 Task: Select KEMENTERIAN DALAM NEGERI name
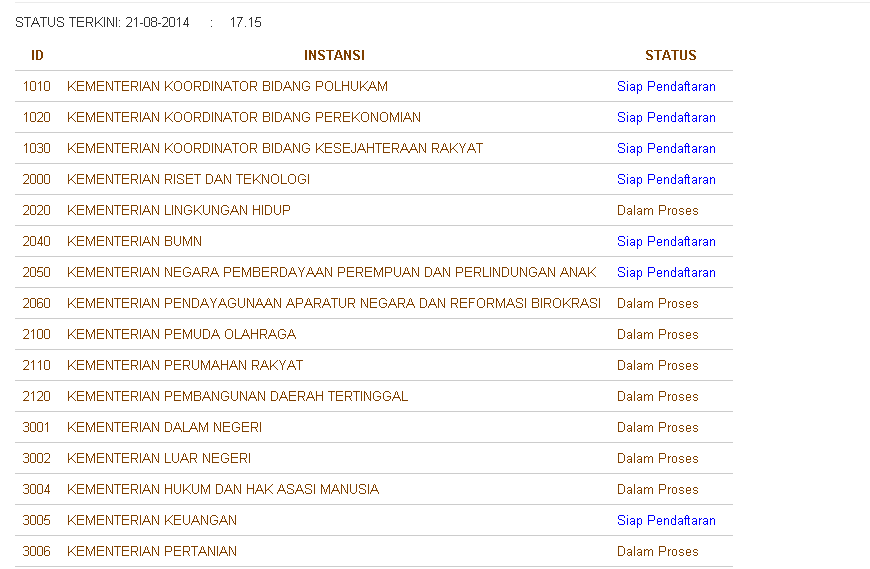click(164, 428)
